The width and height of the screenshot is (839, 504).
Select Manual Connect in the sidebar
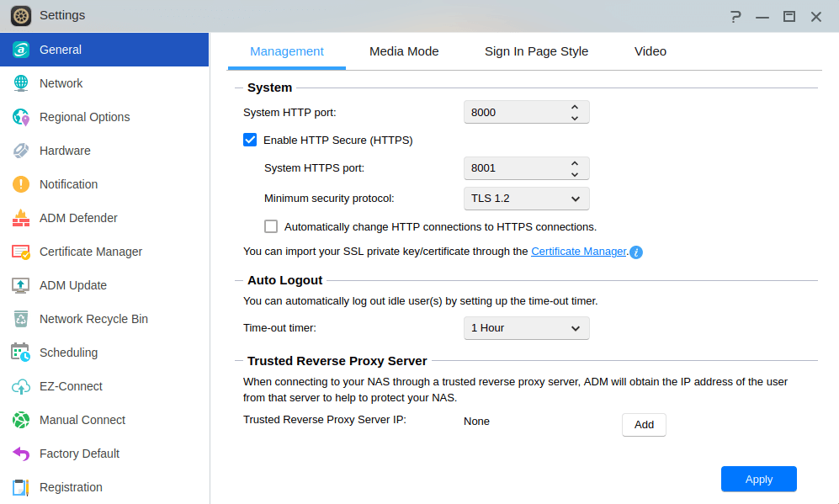click(104, 420)
